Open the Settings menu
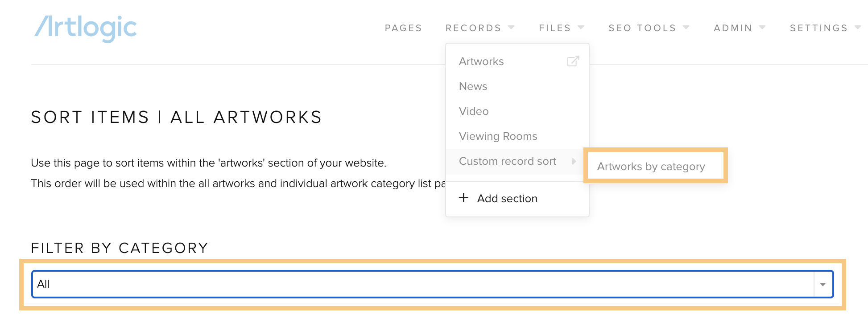Viewport: 868px width, 318px height. point(825,28)
